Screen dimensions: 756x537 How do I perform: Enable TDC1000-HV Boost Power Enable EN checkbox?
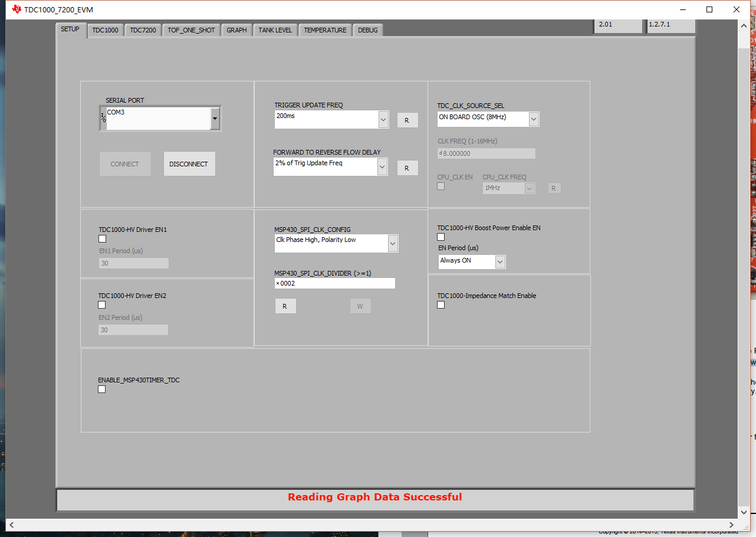441,237
